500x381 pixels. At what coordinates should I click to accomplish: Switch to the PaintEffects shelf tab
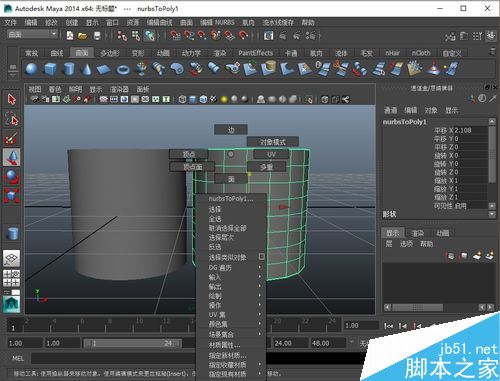tap(256, 53)
